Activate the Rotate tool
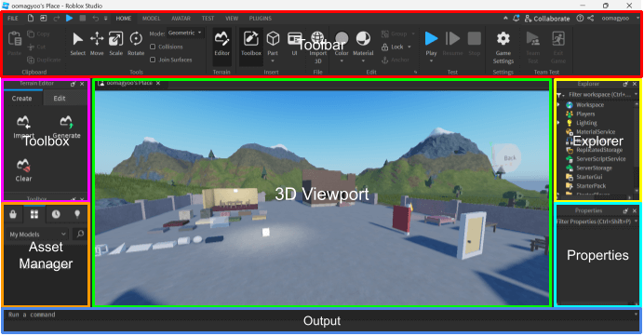The width and height of the screenshot is (644, 336). click(136, 44)
